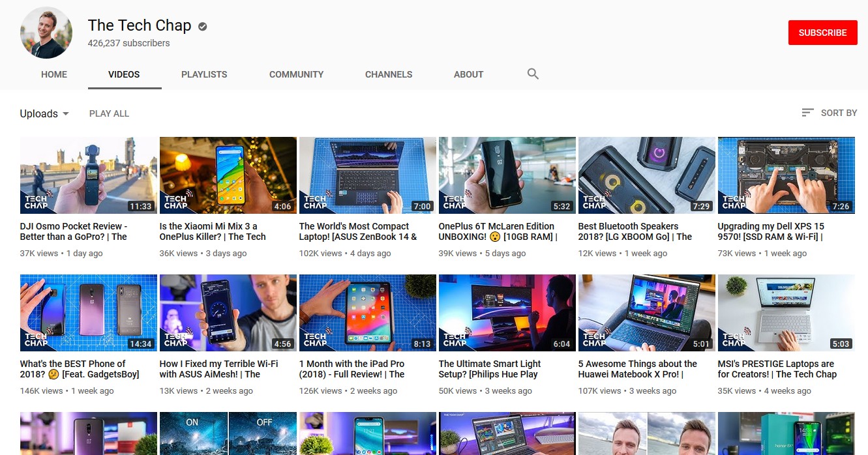Click the verified checkmark badge
Screen dimensions: 868x455
(203, 26)
